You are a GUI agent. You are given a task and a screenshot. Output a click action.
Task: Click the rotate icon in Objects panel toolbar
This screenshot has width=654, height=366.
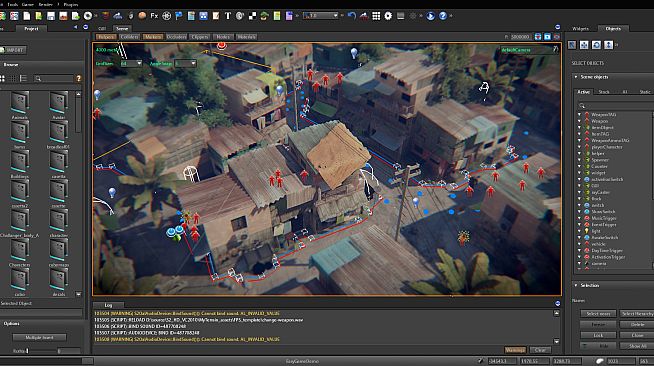(x=596, y=45)
